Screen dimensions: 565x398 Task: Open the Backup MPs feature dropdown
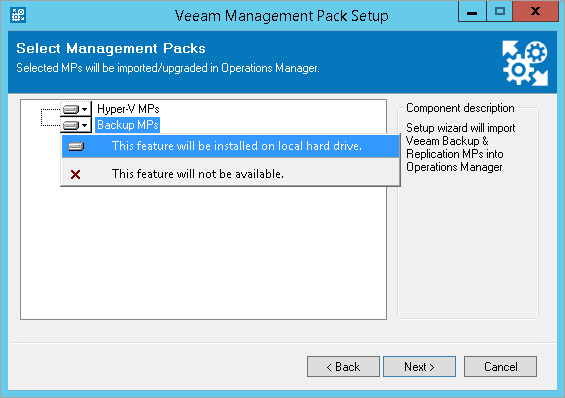76,125
